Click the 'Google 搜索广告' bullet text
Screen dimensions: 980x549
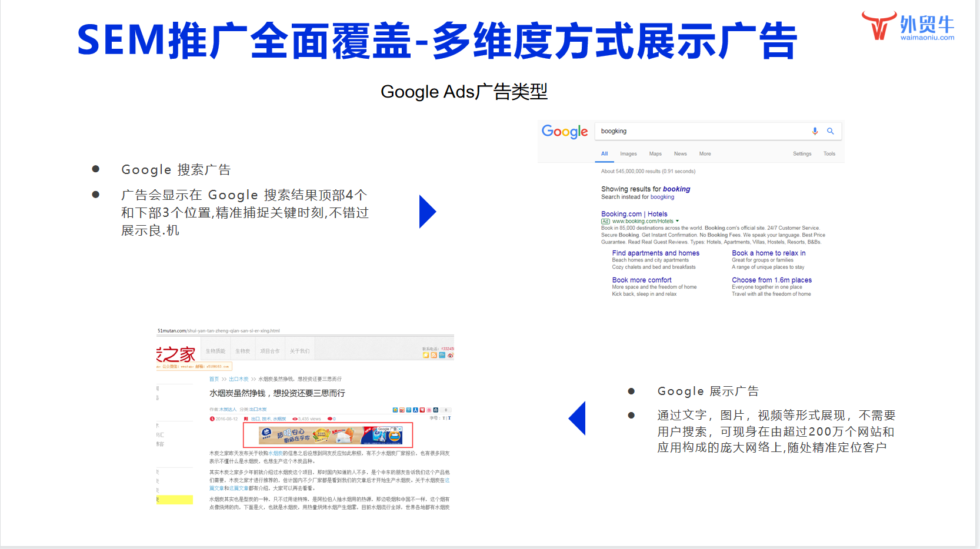tap(176, 170)
